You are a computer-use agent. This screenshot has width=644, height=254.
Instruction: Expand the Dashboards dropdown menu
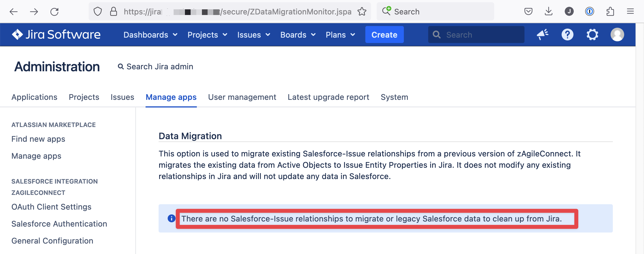150,35
